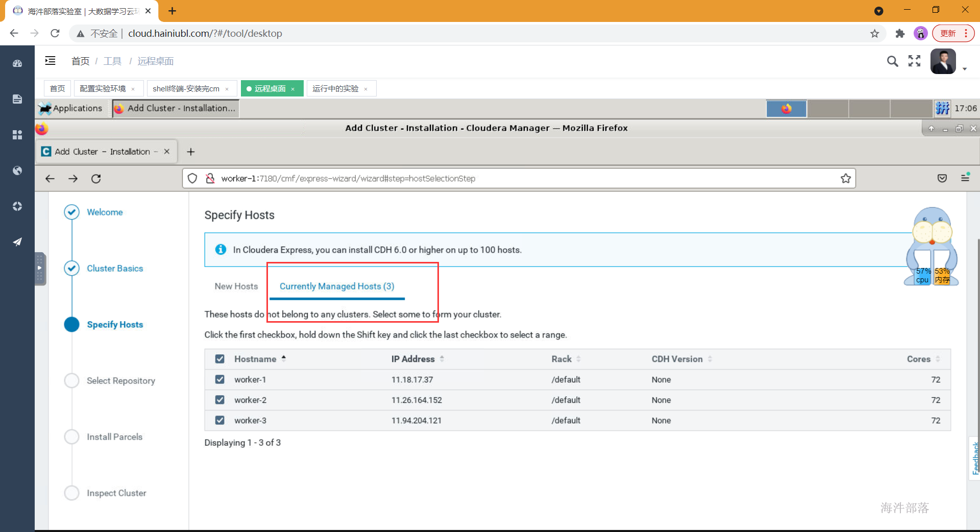The image size is (980, 532).
Task: Open Firefox Pocket save icon
Action: [x=942, y=178]
